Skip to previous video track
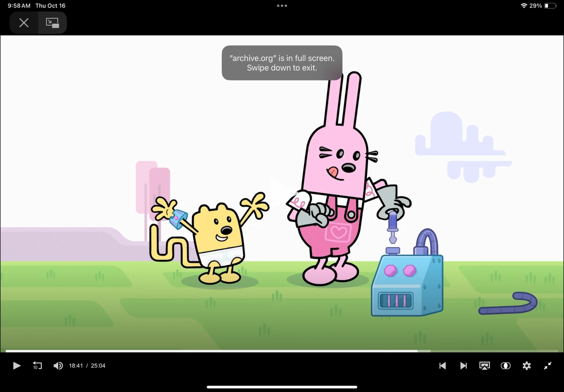 (442, 366)
